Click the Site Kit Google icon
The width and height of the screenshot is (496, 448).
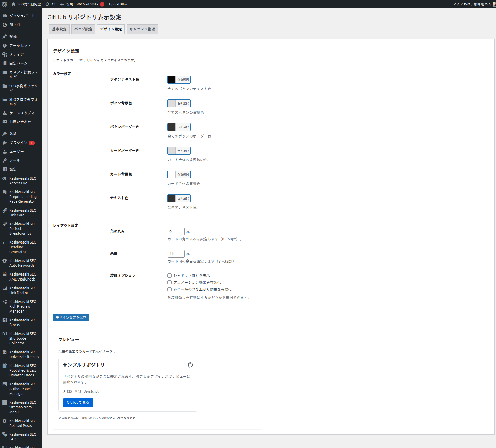(x=5, y=25)
